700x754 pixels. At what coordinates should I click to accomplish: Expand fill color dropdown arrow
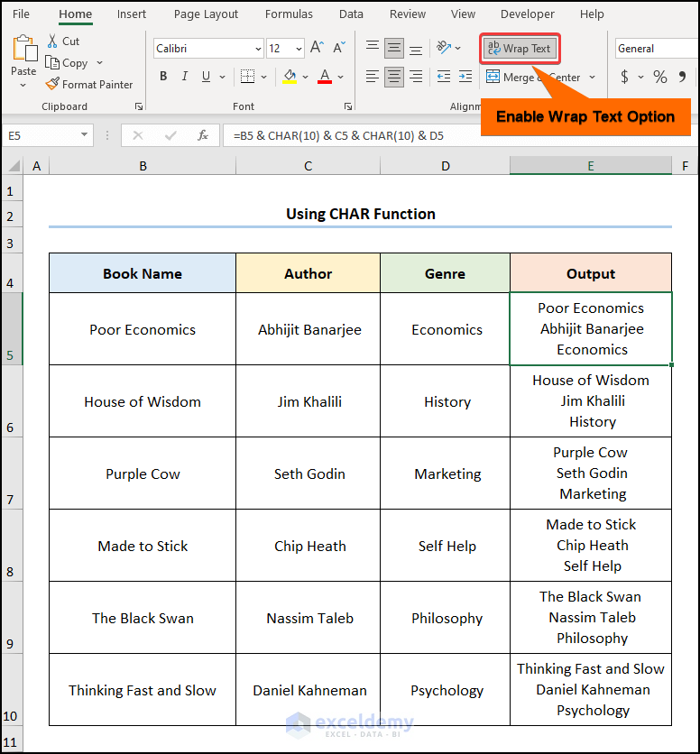coord(305,77)
